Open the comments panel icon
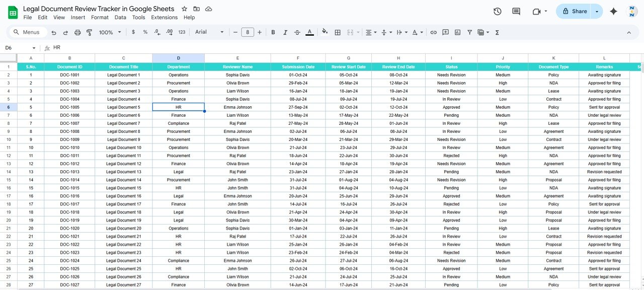Viewport: 644px width, 290px height. [x=516, y=11]
